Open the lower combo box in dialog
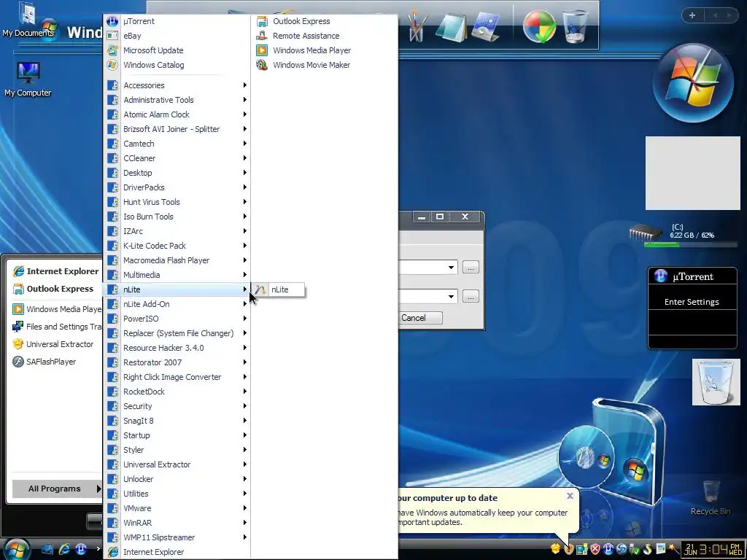Screen dimensions: 747x560 [x=451, y=297]
